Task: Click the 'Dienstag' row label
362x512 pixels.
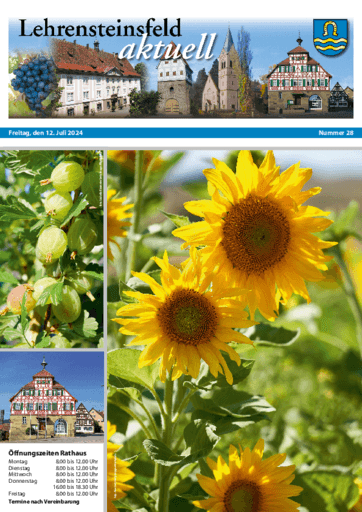Action: [19, 468]
